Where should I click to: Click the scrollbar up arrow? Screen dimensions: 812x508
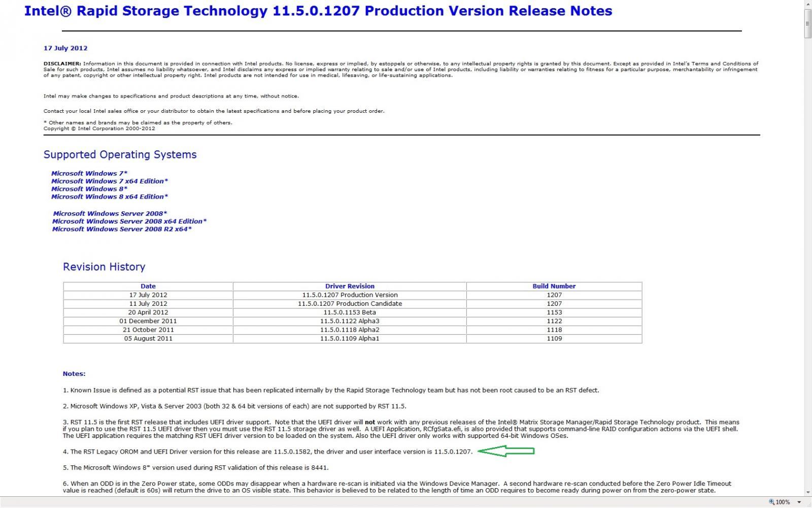coord(807,3)
